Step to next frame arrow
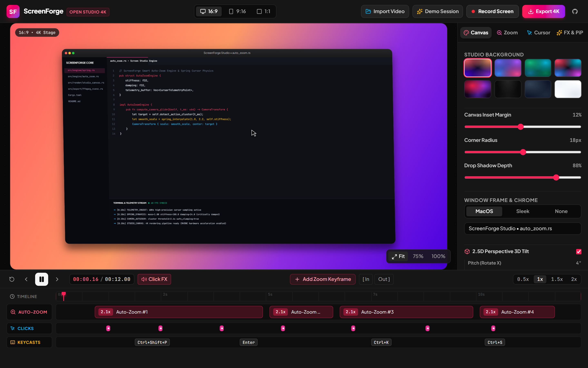This screenshot has width=588, height=368. 57,279
